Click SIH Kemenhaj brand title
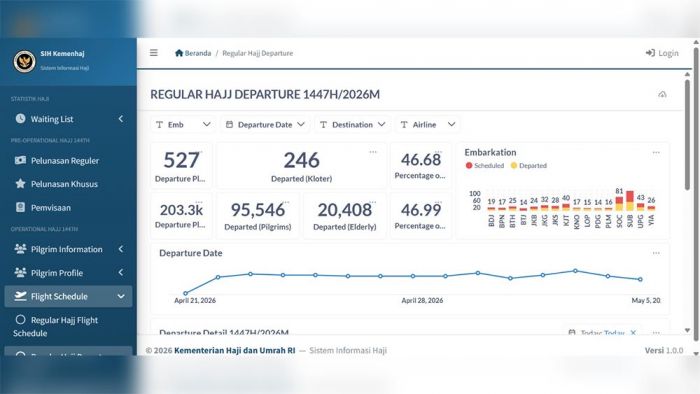Screen dimensions: 700x394 tap(62, 54)
